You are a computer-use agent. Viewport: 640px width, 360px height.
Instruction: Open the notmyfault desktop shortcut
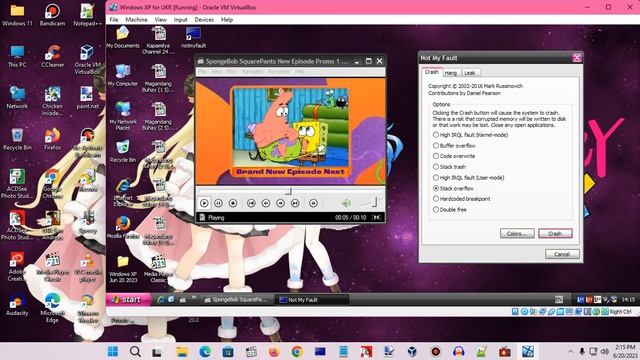[x=193, y=38]
